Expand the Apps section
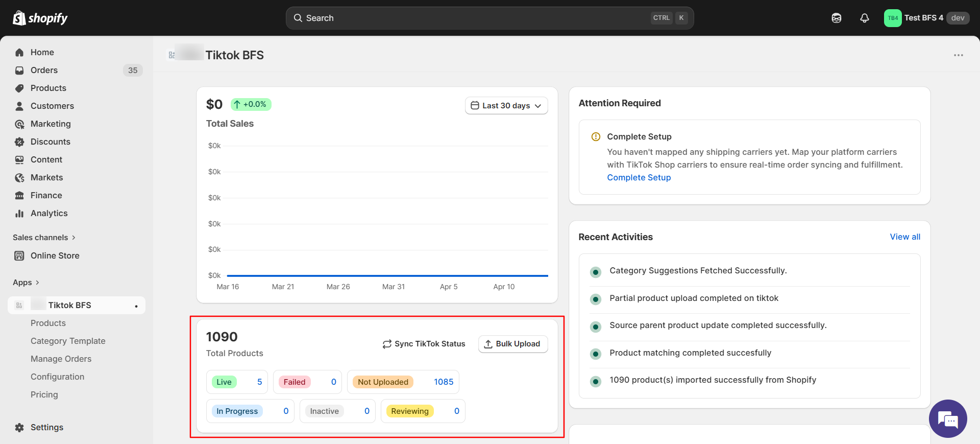This screenshot has width=980, height=444. [26, 283]
